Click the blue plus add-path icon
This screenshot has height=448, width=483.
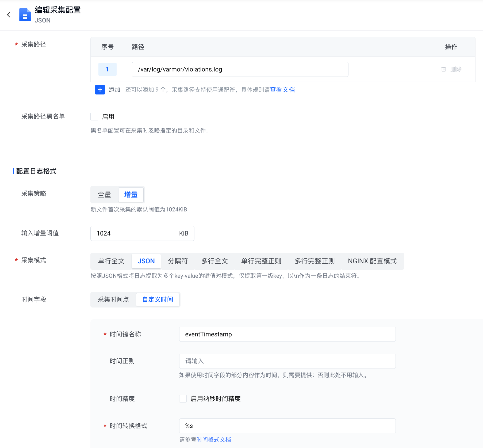100,90
